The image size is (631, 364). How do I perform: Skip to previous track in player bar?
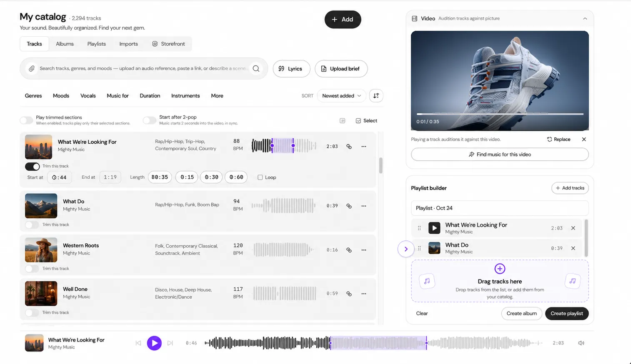(138, 343)
